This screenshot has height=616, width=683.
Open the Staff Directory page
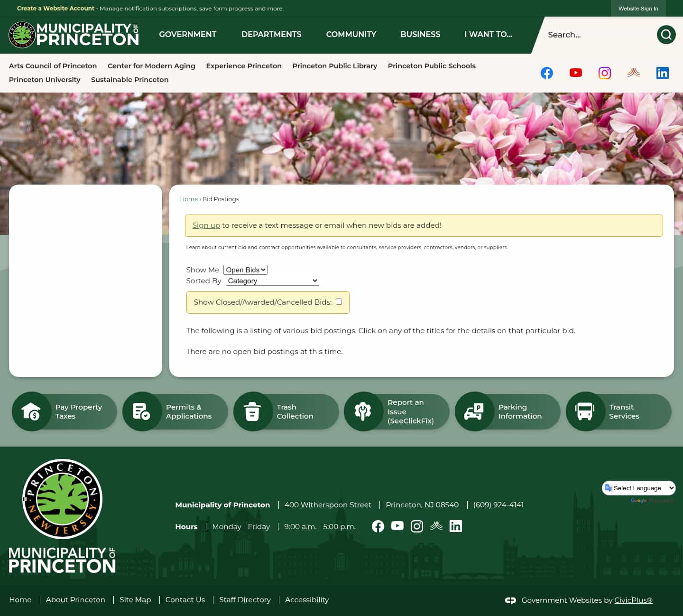coord(245,599)
